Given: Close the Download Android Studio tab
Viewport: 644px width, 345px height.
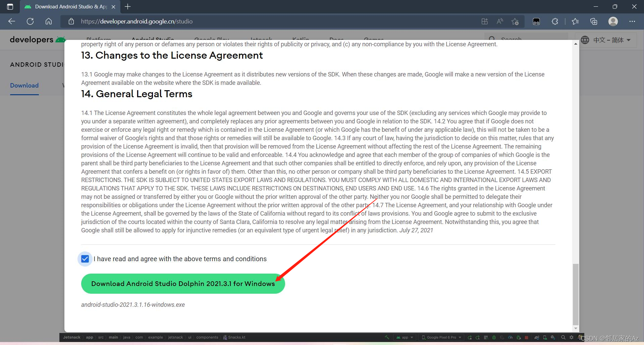Looking at the screenshot, I should 113,7.
